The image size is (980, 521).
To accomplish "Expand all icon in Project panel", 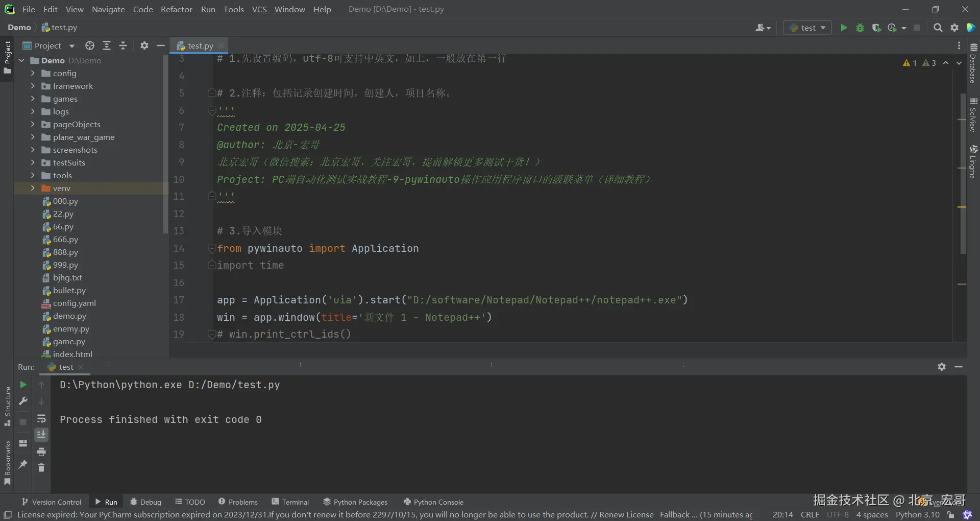I will click(107, 45).
